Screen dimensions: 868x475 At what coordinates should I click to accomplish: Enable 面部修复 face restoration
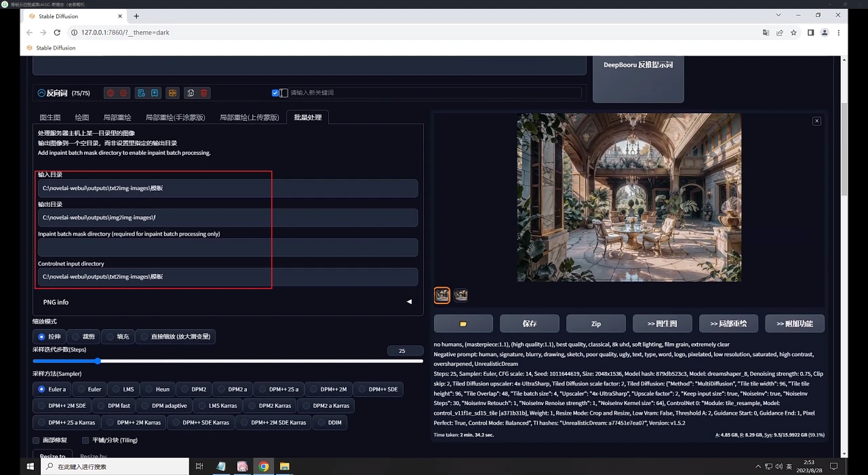coord(52,440)
